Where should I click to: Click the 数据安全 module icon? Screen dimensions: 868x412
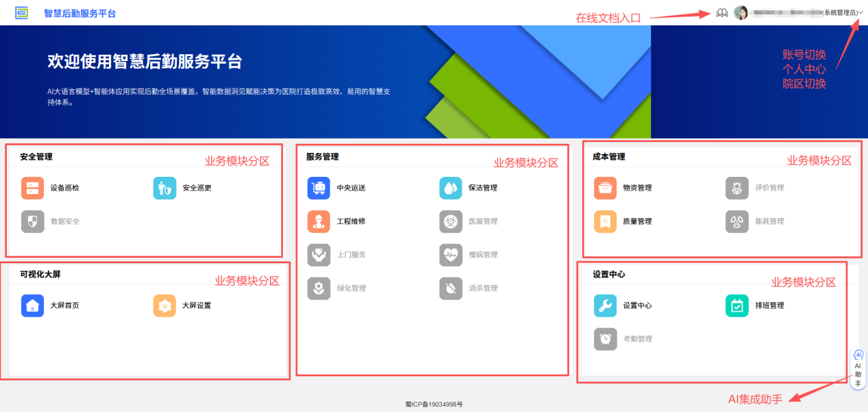point(32,221)
